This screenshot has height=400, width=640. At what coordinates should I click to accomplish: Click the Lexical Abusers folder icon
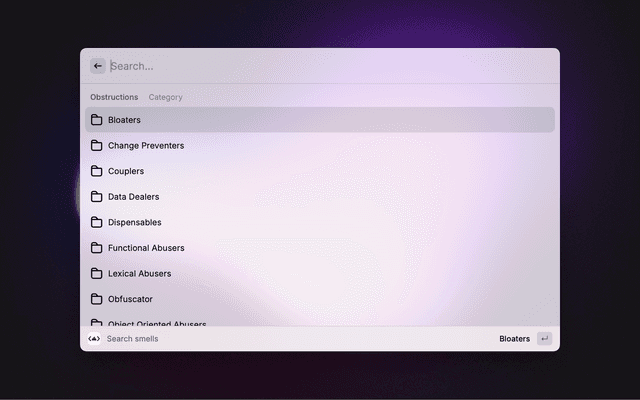tap(97, 273)
